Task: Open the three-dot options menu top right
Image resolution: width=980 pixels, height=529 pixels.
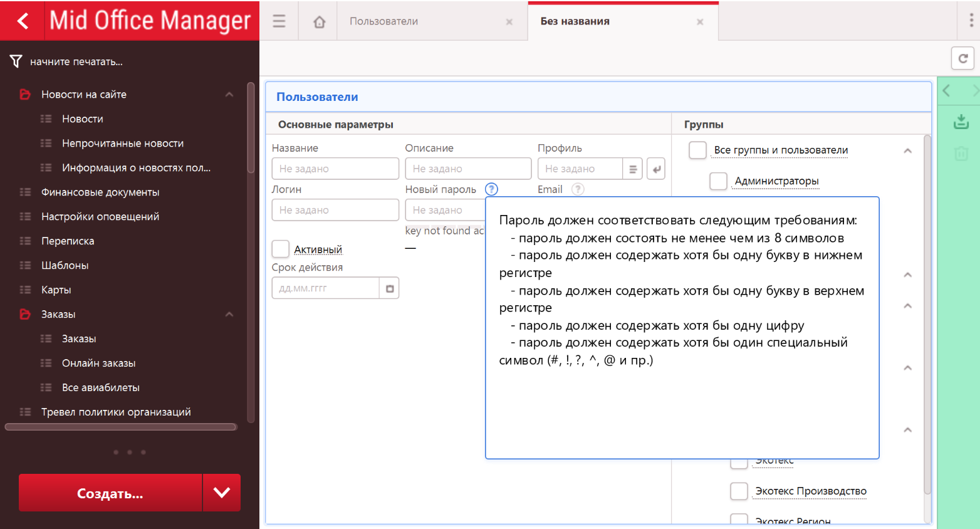Action: click(x=971, y=21)
